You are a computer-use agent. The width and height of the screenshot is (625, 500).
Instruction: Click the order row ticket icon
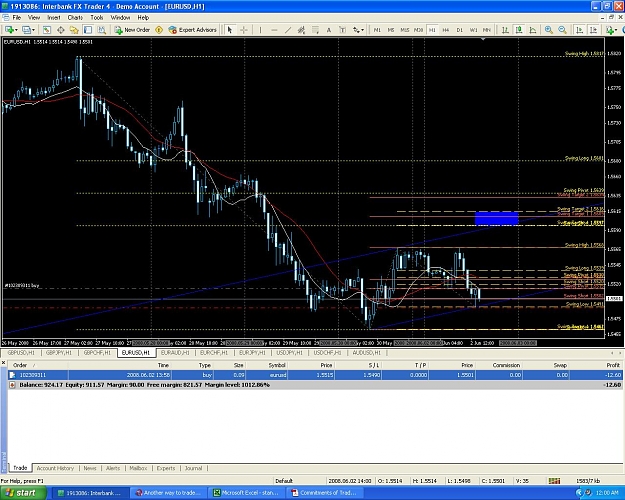[x=12, y=375]
